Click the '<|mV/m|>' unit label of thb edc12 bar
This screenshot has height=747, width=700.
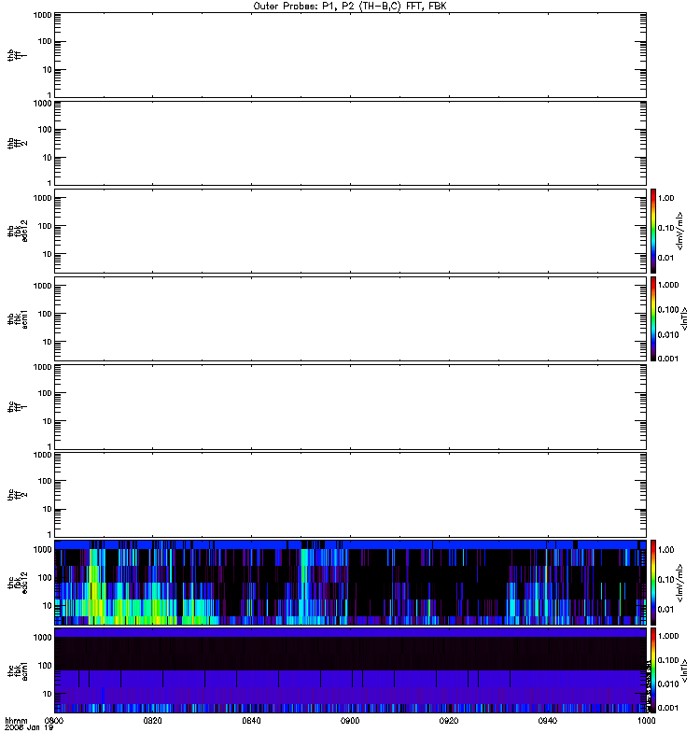pos(680,231)
